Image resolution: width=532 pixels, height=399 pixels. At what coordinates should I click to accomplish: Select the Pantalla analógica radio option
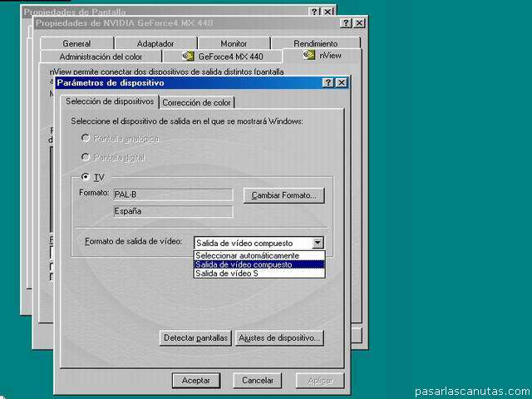pyautogui.click(x=86, y=138)
